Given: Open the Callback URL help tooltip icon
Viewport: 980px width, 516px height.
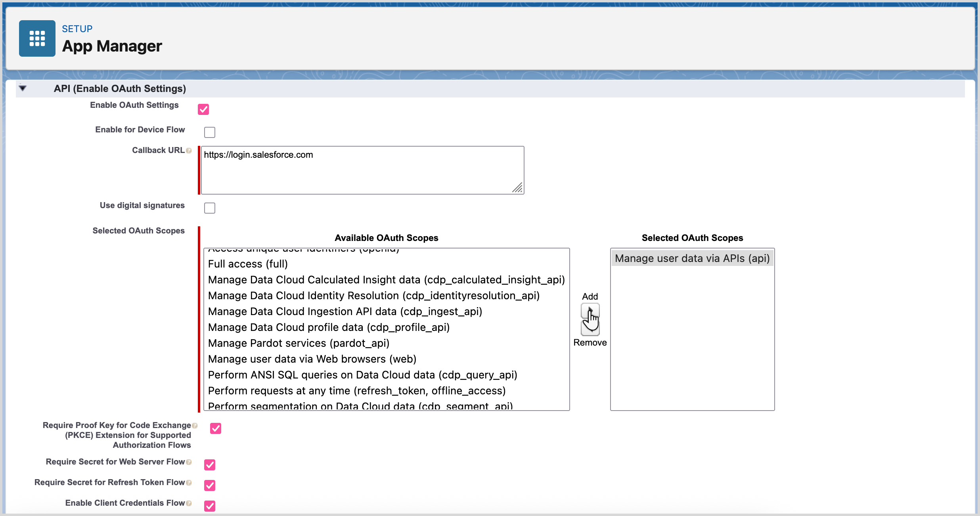Looking at the screenshot, I should click(189, 150).
